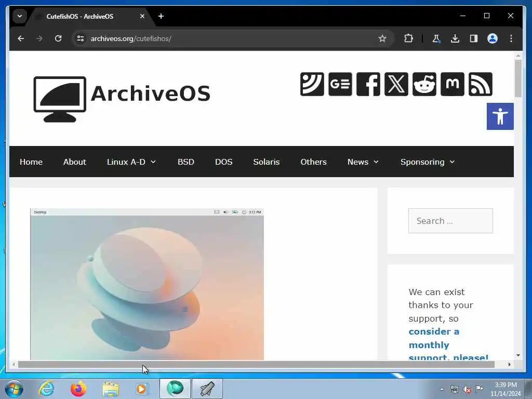Open Windows Media Player from taskbar
Viewport: 532px width, 399px height.
tap(142, 389)
